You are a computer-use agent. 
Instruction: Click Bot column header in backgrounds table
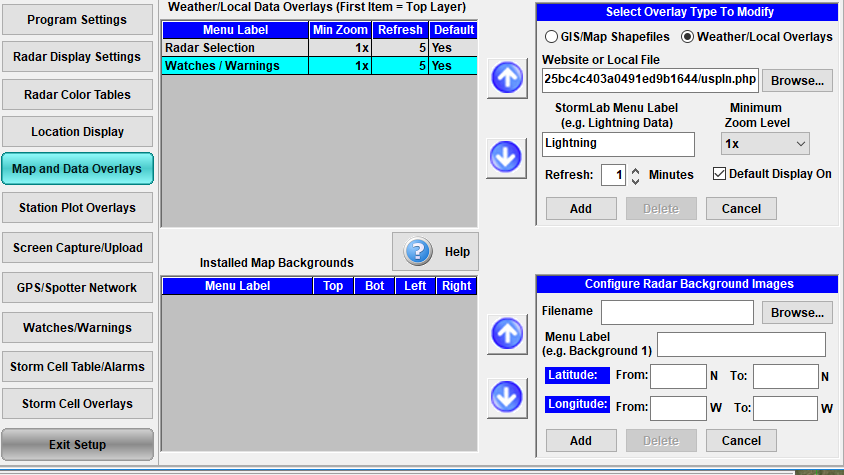375,286
